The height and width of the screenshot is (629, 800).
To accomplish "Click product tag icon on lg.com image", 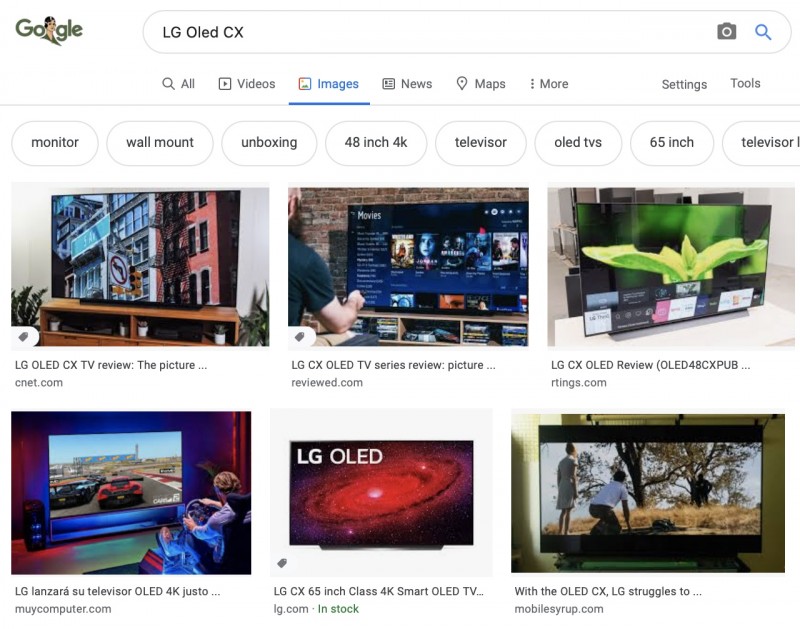I will tap(282, 563).
